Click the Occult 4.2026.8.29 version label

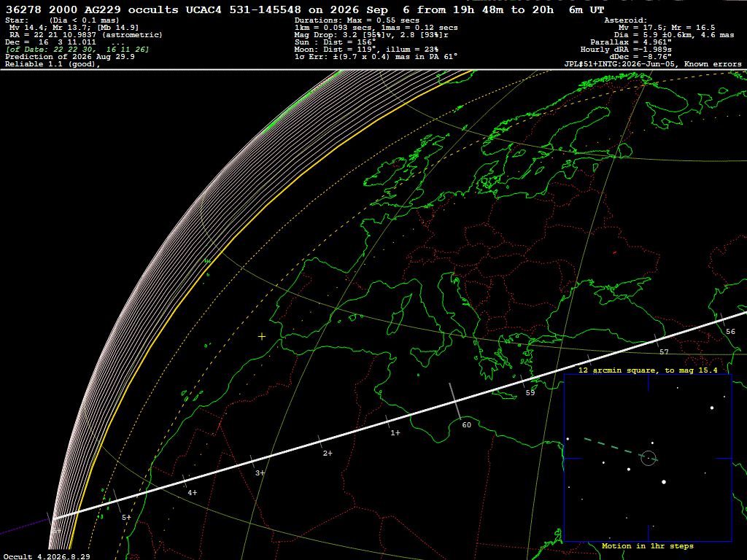47,556
